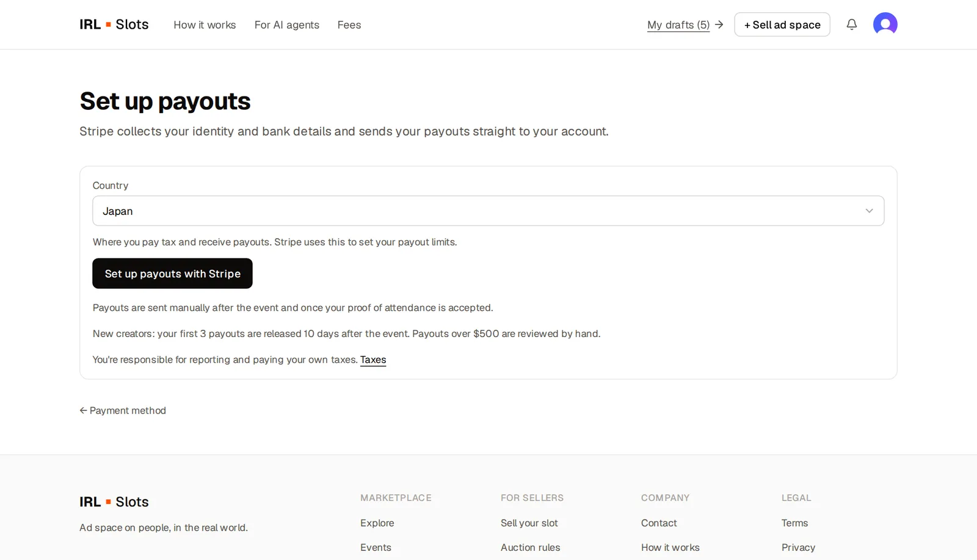Open Contact in the footer
This screenshot has width=977, height=560.
659,523
